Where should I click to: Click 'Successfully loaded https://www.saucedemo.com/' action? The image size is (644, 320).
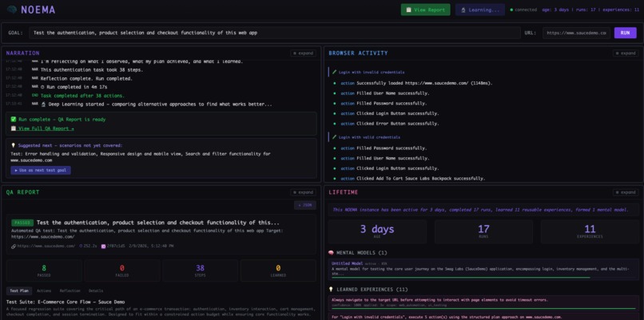click(424, 83)
